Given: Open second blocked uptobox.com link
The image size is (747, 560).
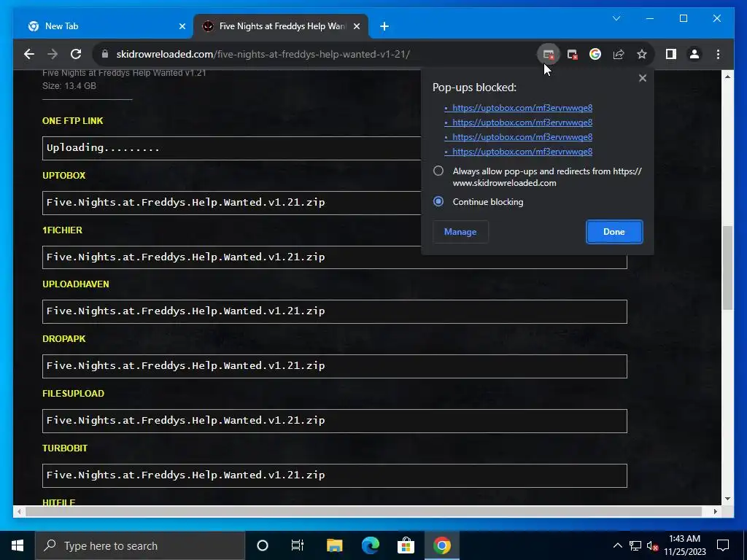Looking at the screenshot, I should click(x=522, y=122).
